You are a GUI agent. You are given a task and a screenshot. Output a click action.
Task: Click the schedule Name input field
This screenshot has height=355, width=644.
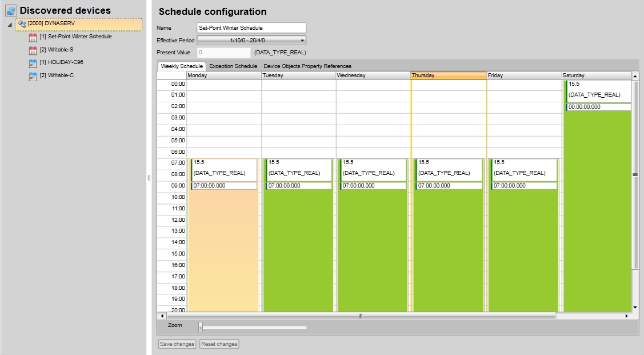click(251, 28)
